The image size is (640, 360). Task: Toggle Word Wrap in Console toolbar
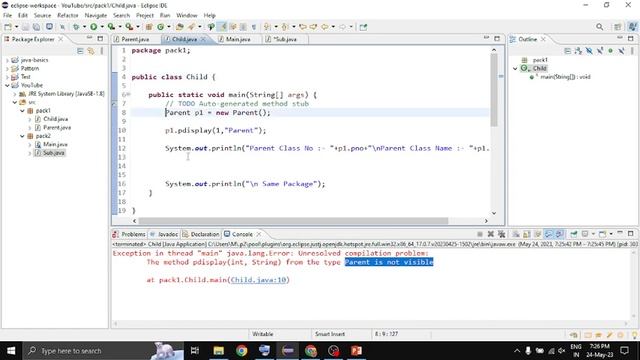(x=538, y=234)
